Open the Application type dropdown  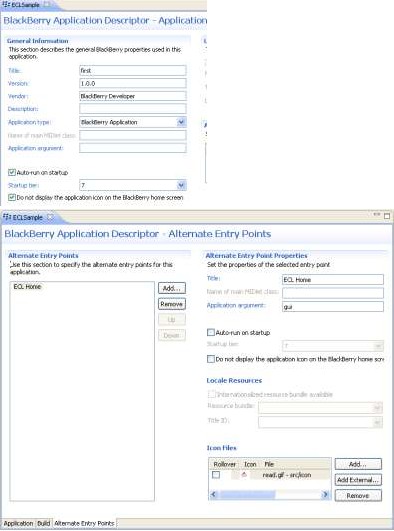[181, 122]
